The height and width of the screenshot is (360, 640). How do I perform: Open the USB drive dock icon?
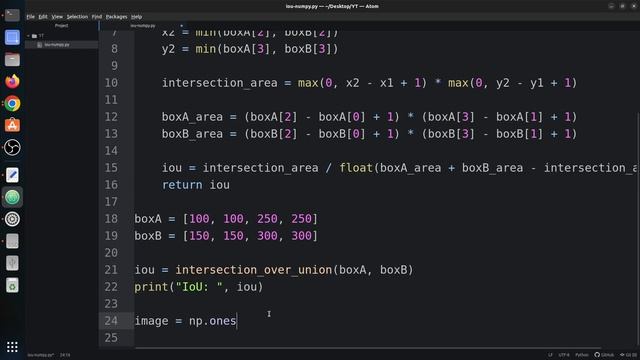[x=12, y=263]
